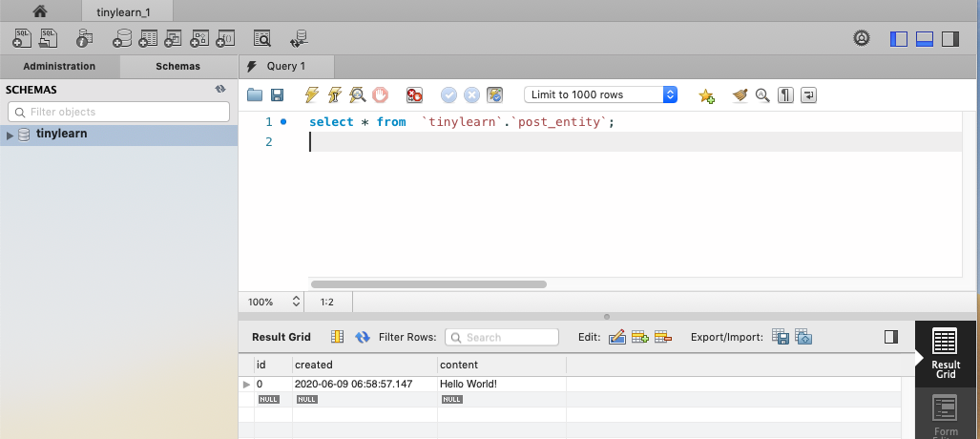Viewport: 980px width, 439px height.
Task: Save the script to file
Action: (277, 95)
